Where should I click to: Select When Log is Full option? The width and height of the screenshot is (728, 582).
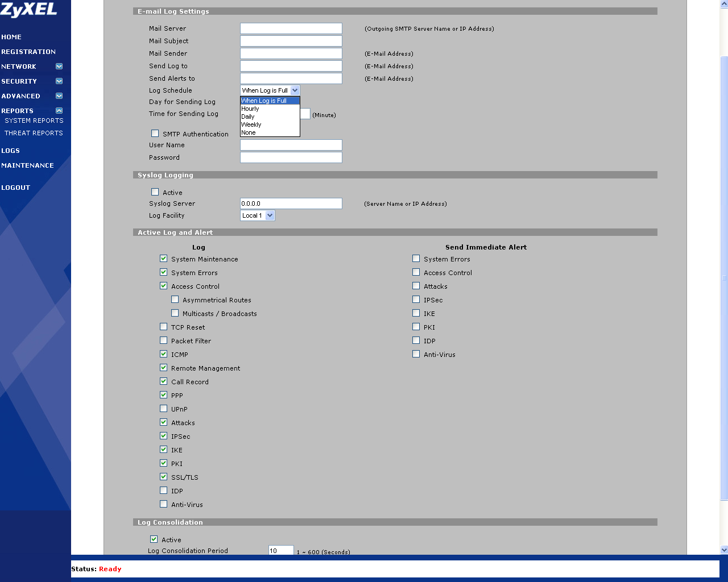270,101
